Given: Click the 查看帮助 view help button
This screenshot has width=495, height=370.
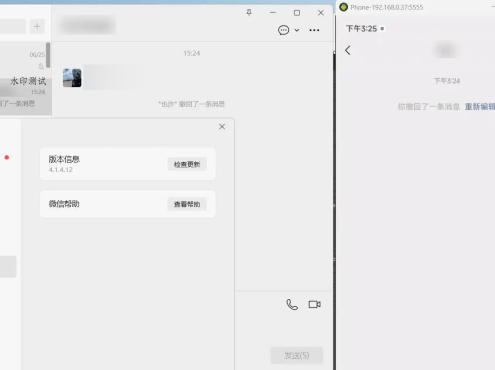Looking at the screenshot, I should 187,204.
